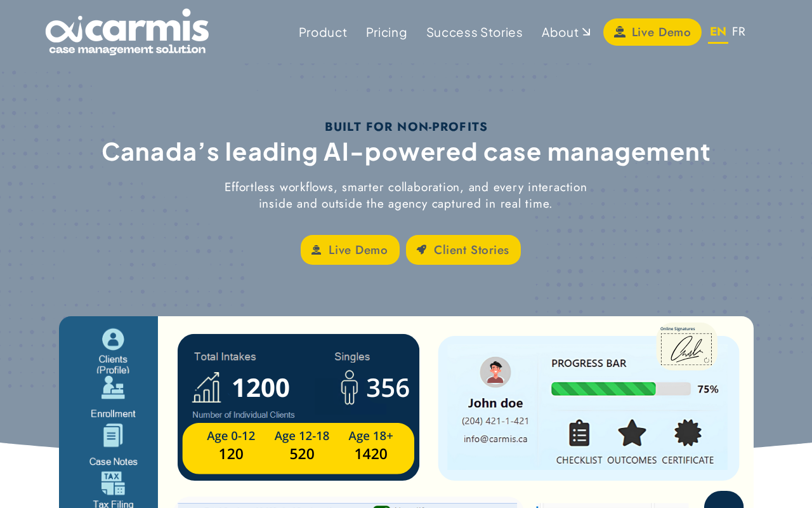Screen dimensions: 812x508
Task: Open the Client Stories button
Action: click(463, 250)
